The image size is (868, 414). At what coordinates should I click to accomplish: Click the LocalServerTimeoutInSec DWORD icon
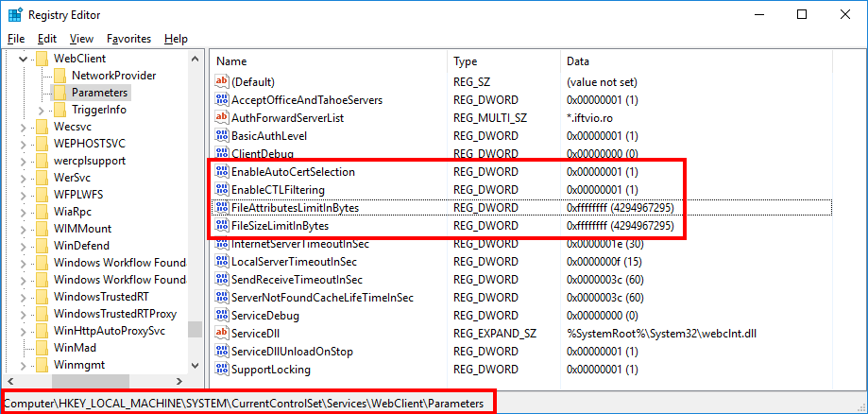click(222, 262)
